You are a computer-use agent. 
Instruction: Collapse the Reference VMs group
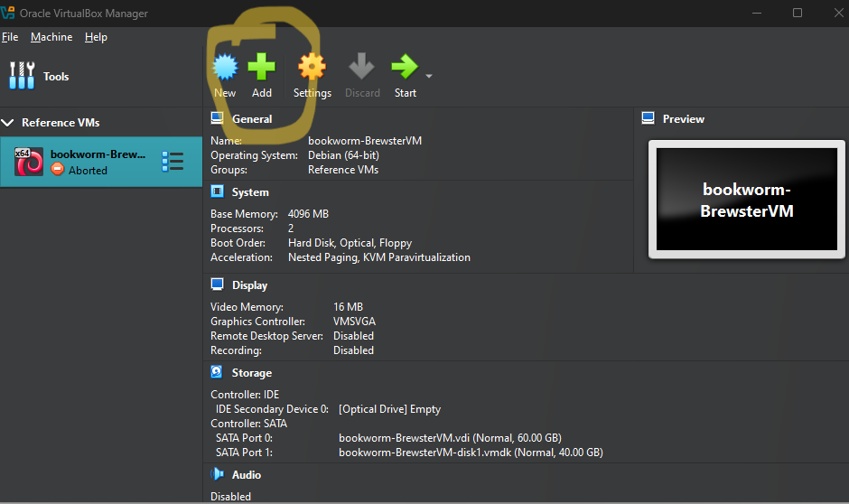7,122
